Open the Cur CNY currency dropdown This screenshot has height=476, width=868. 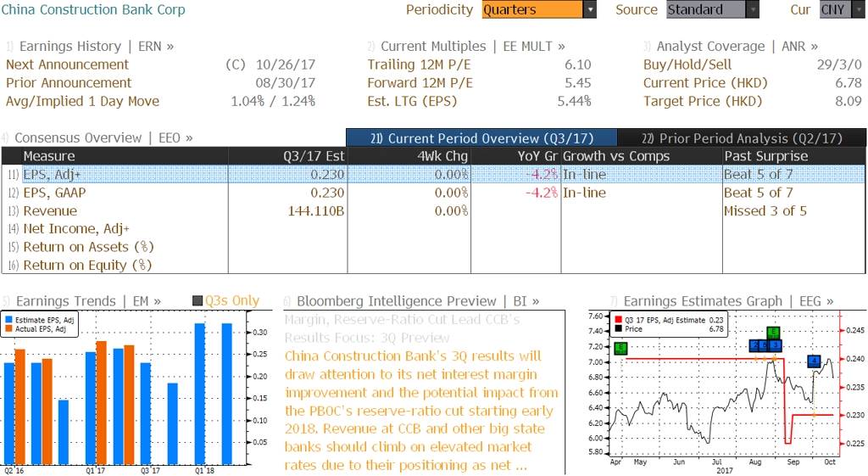842,9
